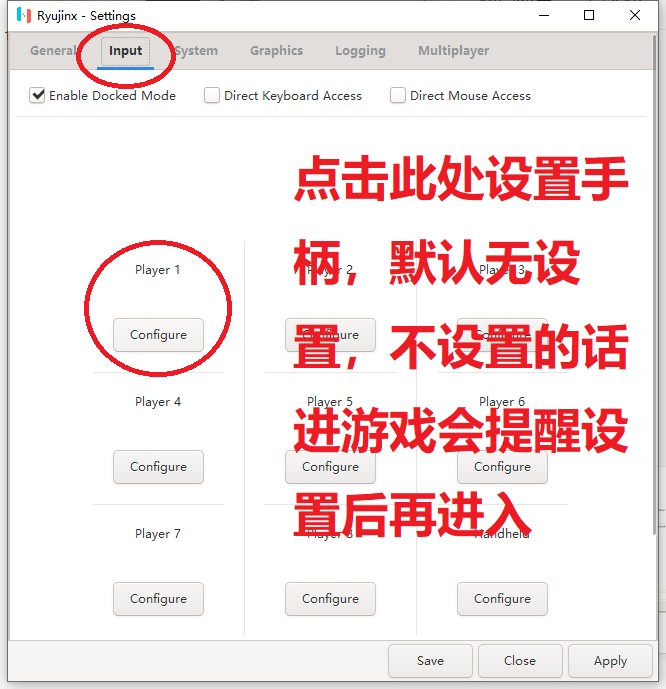Configure the Player 8 controller
This screenshot has height=689, width=666.
click(330, 599)
